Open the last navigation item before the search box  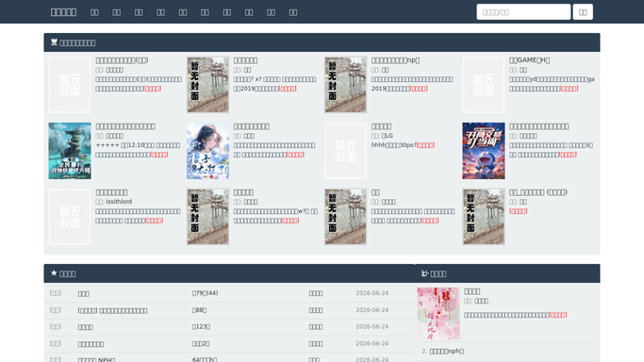pyautogui.click(x=293, y=12)
